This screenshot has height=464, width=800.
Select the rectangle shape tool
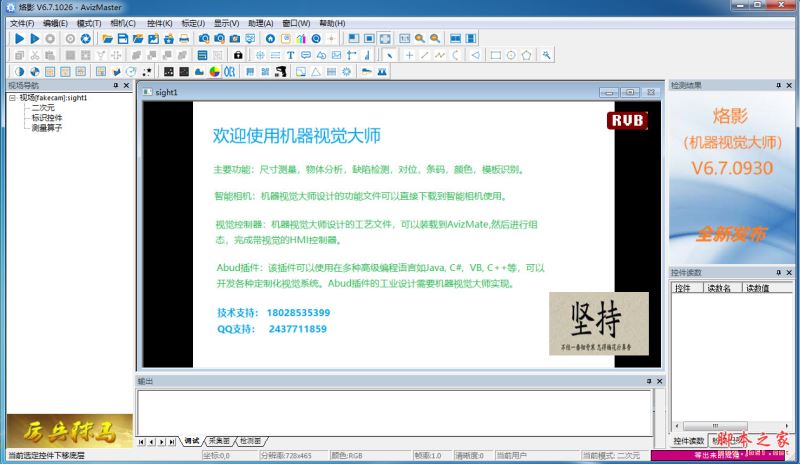click(x=495, y=55)
